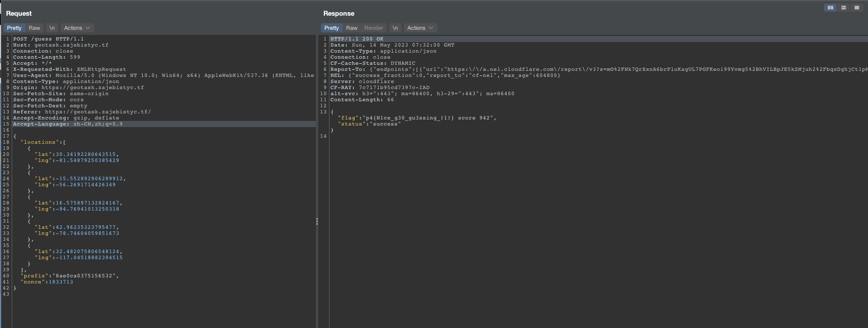Toggle \n non-printable characters in Request

[x=52, y=28]
